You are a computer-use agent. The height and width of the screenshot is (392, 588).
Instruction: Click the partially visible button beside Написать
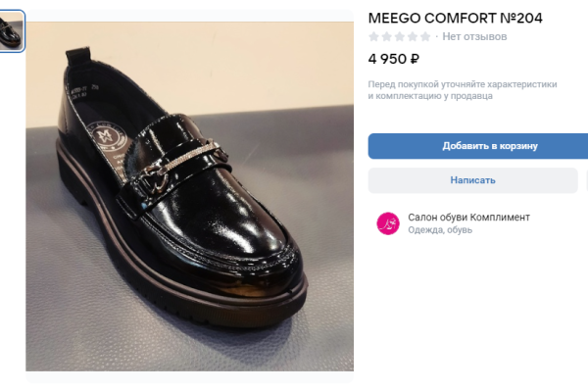(x=585, y=180)
